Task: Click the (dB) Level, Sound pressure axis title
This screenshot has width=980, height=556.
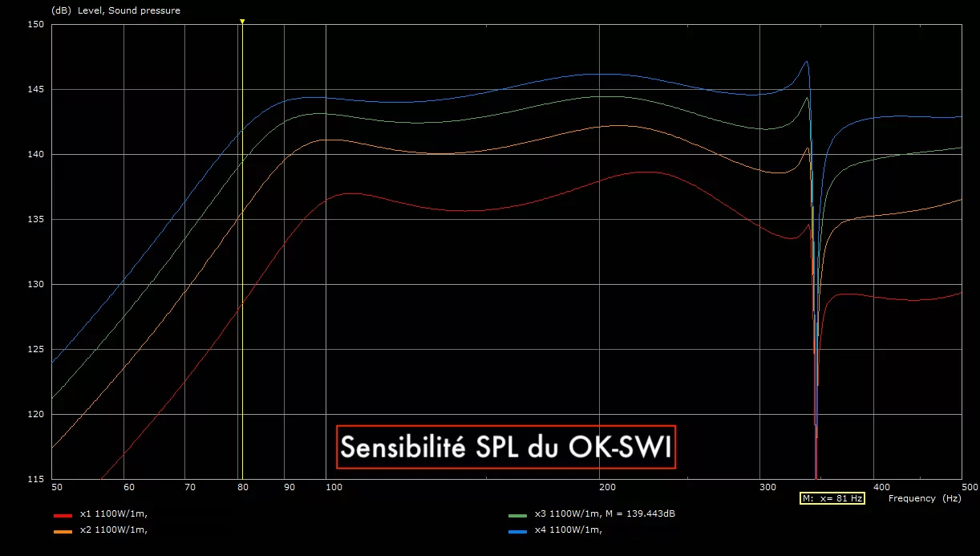Action: (x=115, y=10)
